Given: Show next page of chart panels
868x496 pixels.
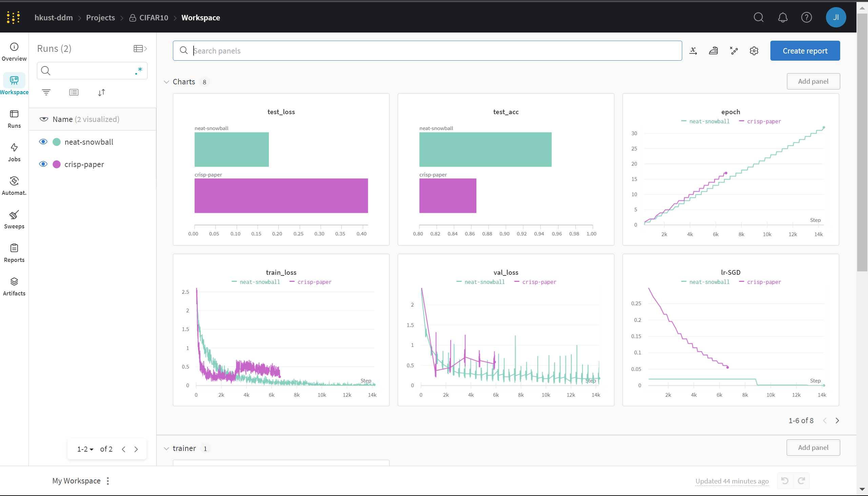Looking at the screenshot, I should tap(837, 420).
